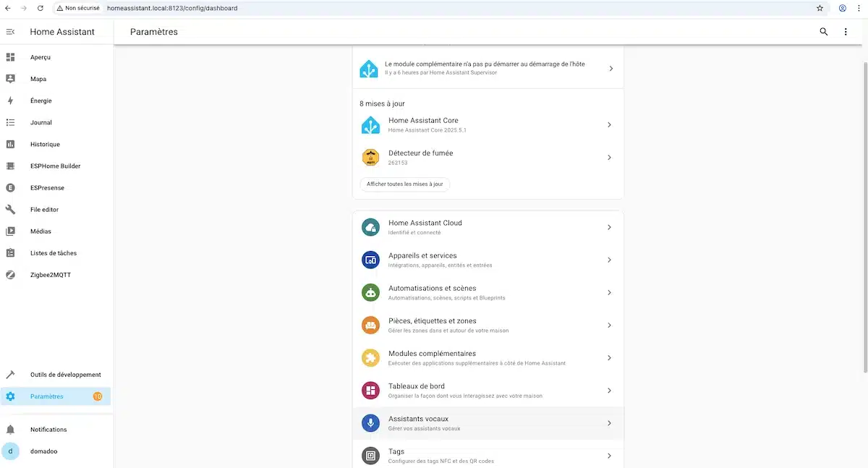Click the Automatisations et scènes robot icon
The image size is (868, 468).
point(370,292)
